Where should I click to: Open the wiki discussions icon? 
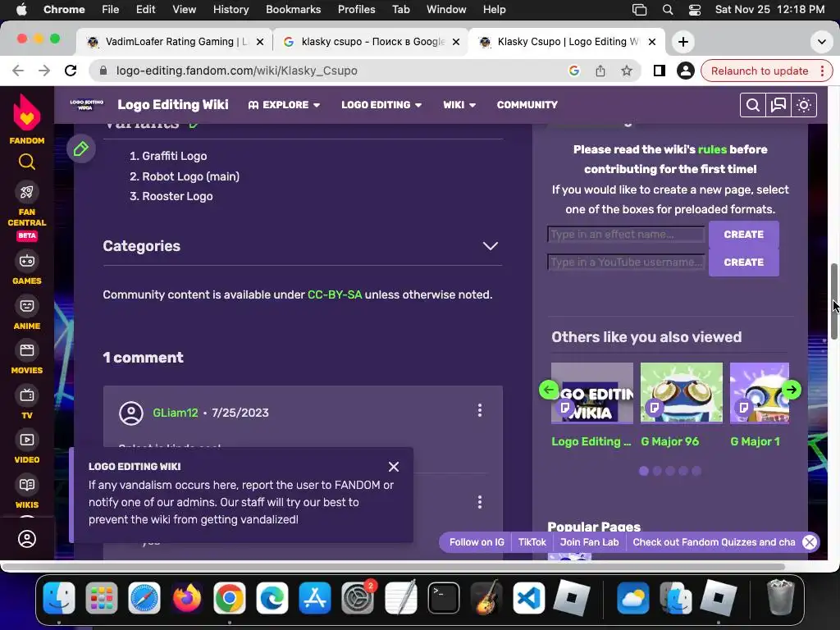tap(778, 105)
